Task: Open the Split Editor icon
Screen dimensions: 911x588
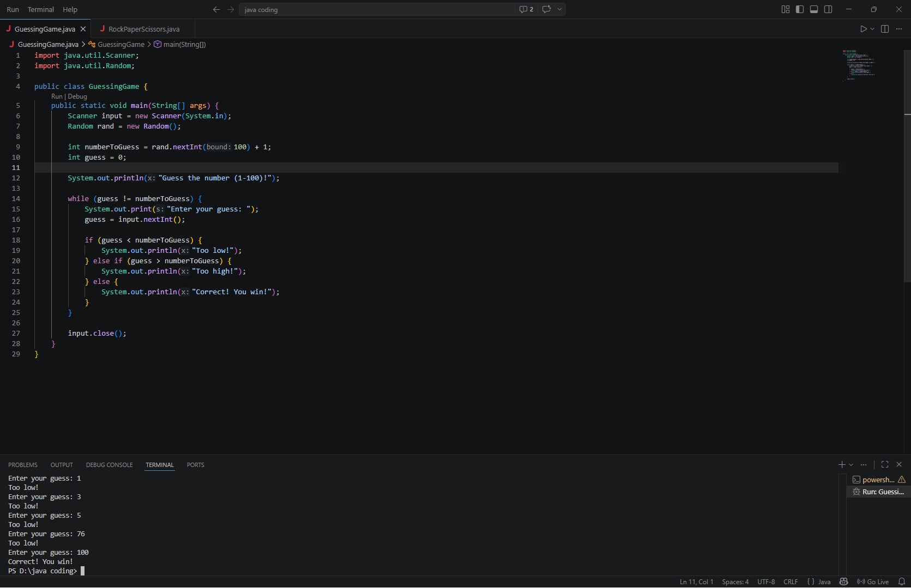Action: [x=884, y=29]
